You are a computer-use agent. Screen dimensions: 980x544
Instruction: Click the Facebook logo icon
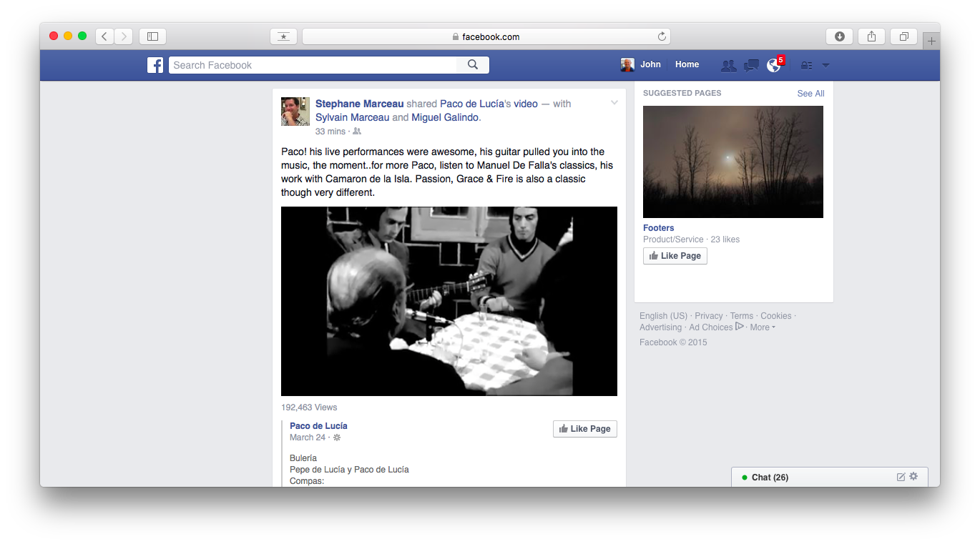pos(155,65)
